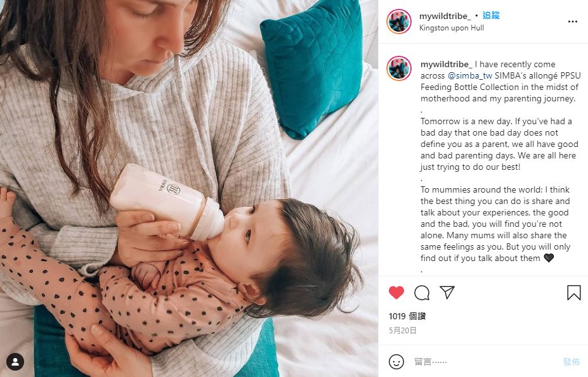
Task: Click mywildtribe_ username in header
Action: pyautogui.click(x=445, y=16)
